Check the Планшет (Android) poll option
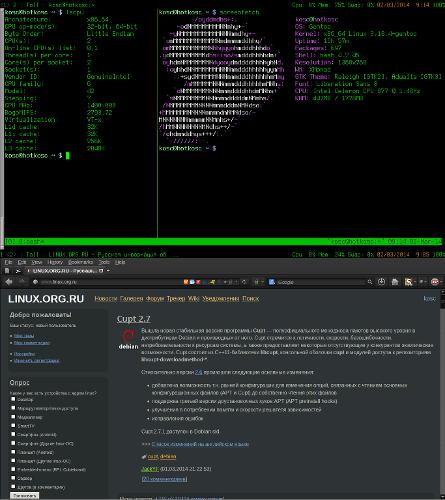445x500 pixels. pos(13,452)
